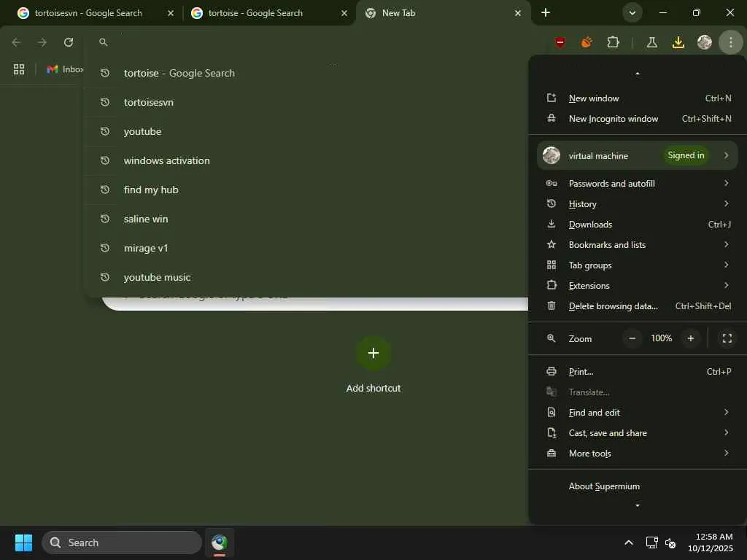
Task: Open virtual machine profile entry
Action: (x=638, y=155)
